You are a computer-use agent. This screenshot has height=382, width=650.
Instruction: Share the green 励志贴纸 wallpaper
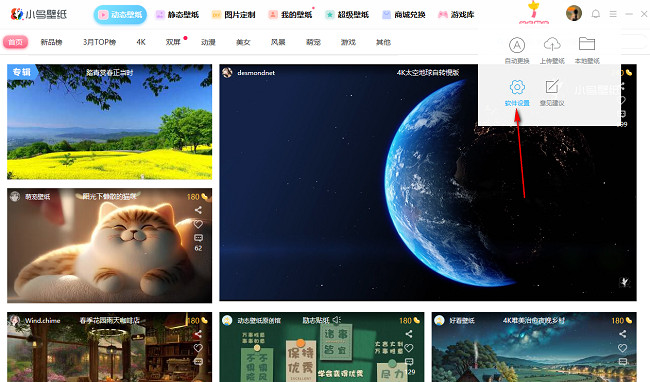point(409,334)
